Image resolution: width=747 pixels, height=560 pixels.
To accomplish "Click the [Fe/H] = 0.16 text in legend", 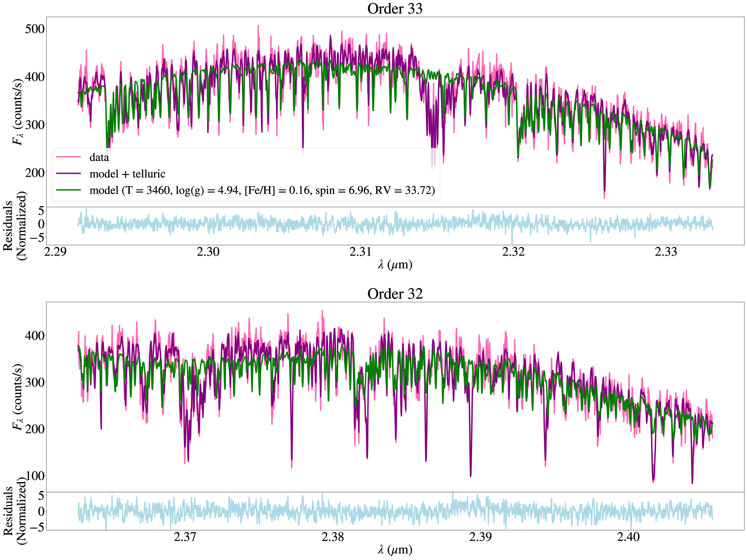I will 277,190.
